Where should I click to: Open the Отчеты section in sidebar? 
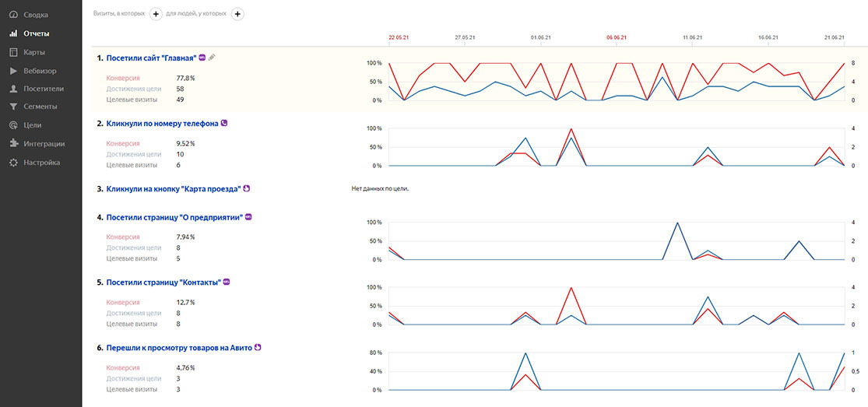(36, 33)
